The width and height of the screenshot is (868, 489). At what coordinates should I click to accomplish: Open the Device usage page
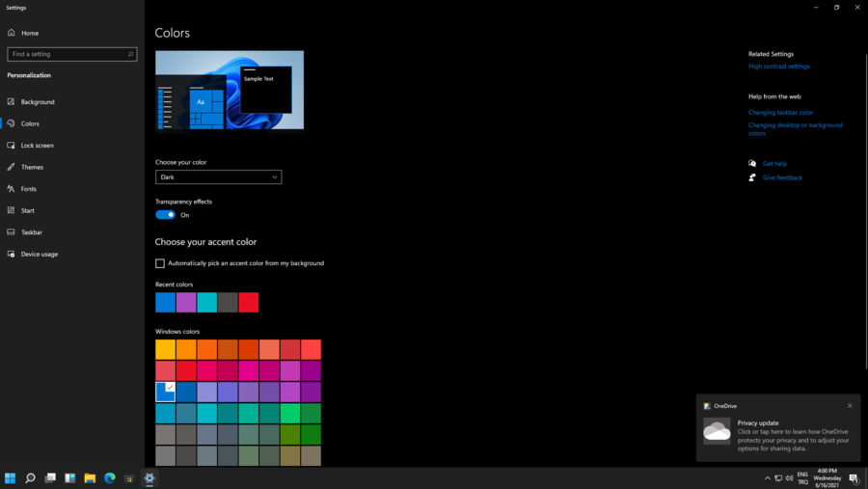click(39, 255)
